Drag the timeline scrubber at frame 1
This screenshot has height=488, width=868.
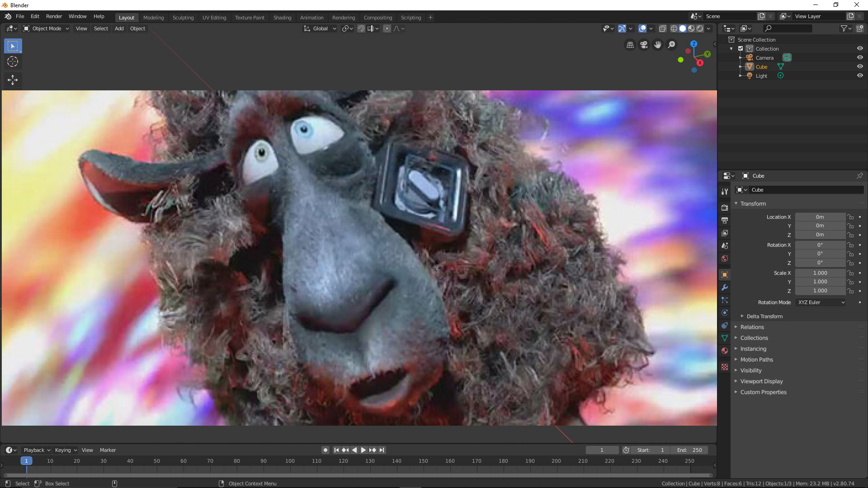click(x=26, y=460)
